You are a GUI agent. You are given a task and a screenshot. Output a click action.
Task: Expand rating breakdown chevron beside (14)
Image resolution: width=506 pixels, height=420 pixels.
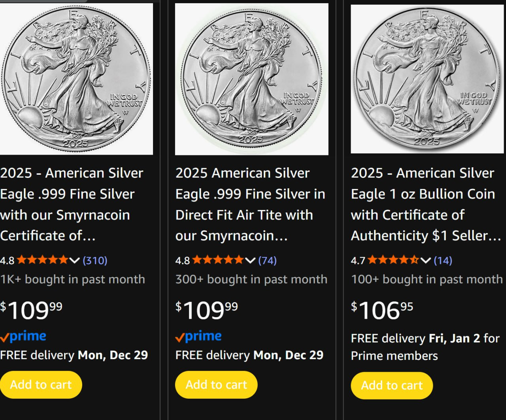[425, 260]
